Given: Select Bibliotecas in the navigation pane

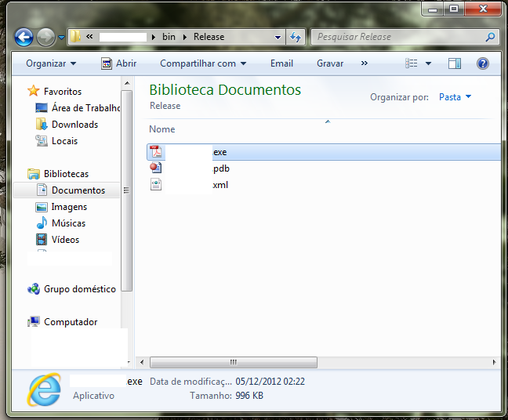Looking at the screenshot, I should tap(66, 174).
